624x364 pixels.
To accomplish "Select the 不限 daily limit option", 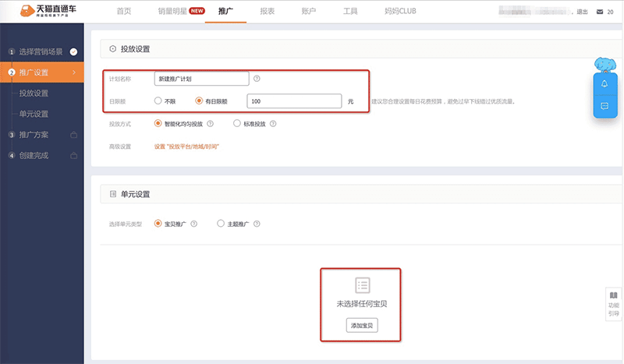I will [x=158, y=101].
